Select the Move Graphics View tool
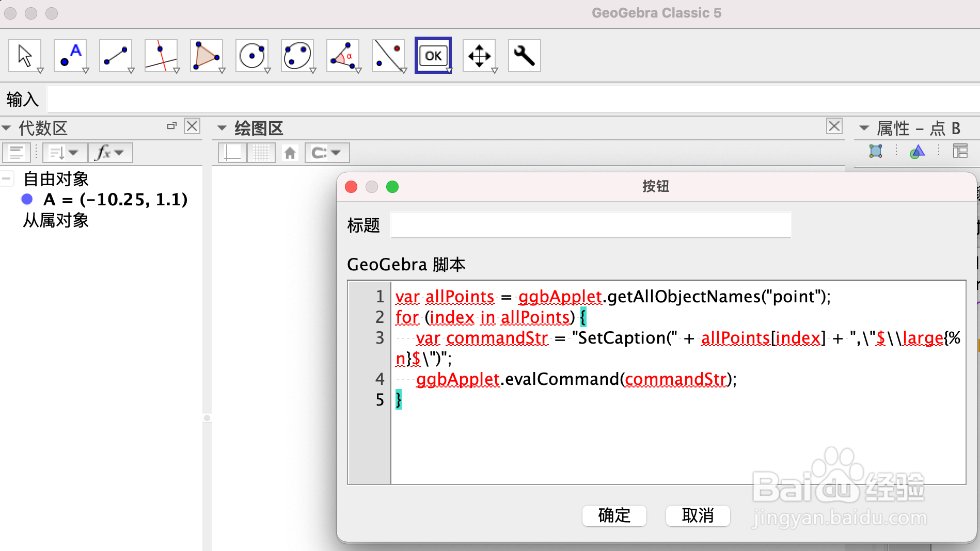The width and height of the screenshot is (980, 551). point(479,55)
